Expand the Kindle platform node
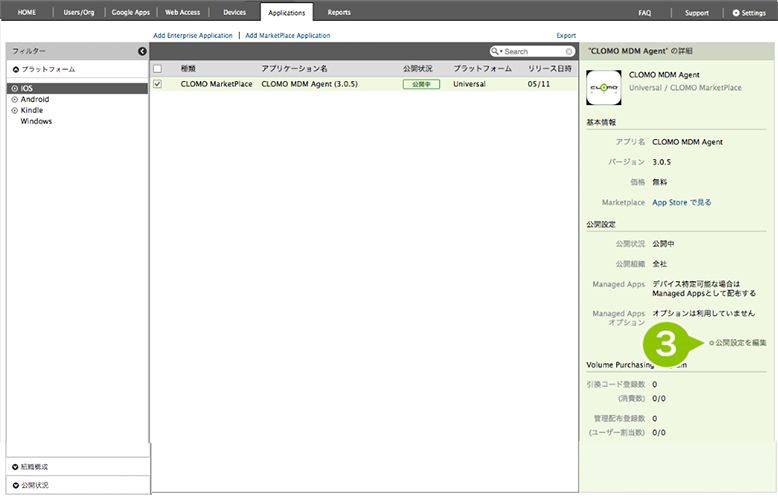The height and width of the screenshot is (500, 778). (14, 110)
